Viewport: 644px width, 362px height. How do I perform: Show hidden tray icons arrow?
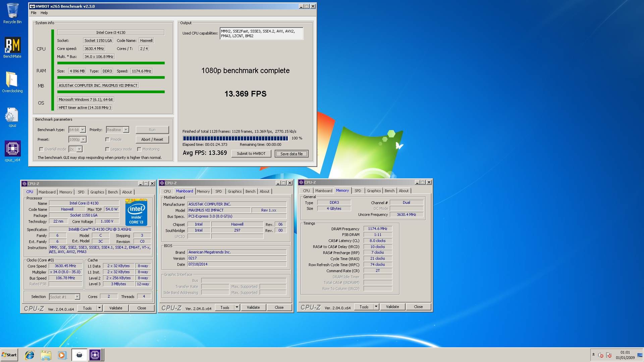tap(593, 355)
